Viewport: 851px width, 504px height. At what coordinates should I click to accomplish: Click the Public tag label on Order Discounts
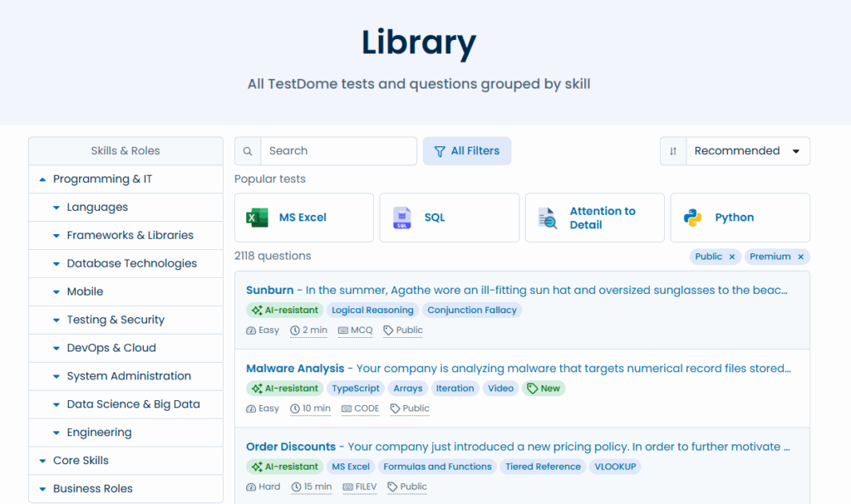407,487
